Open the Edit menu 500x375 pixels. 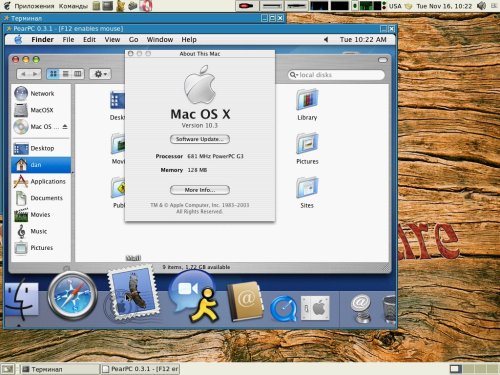pos(89,40)
